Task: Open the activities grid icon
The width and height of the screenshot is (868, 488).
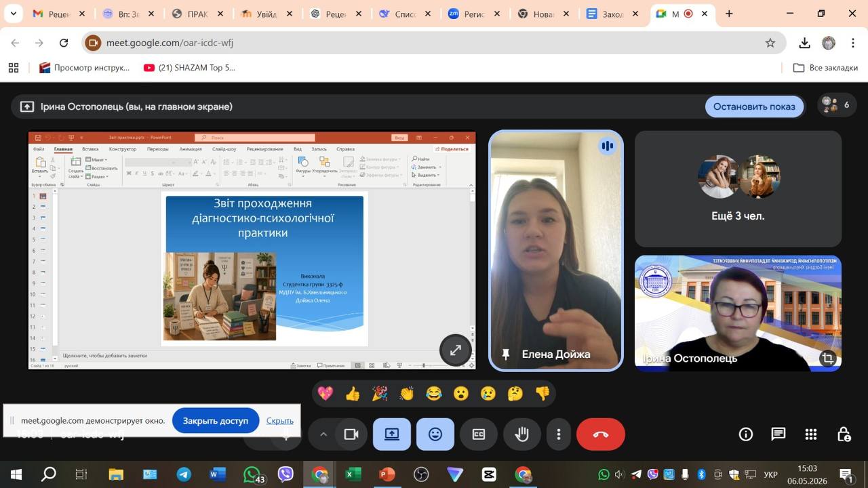Action: pyautogui.click(x=811, y=434)
